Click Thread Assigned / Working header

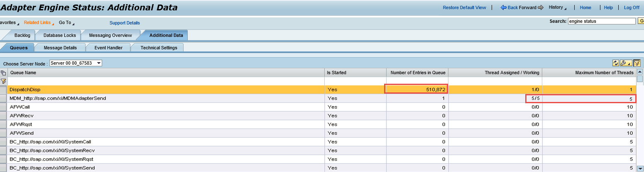point(495,73)
